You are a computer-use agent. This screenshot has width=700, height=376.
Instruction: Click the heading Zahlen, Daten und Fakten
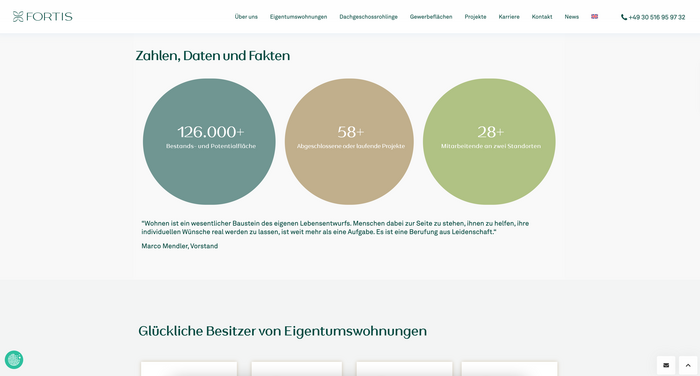(213, 55)
